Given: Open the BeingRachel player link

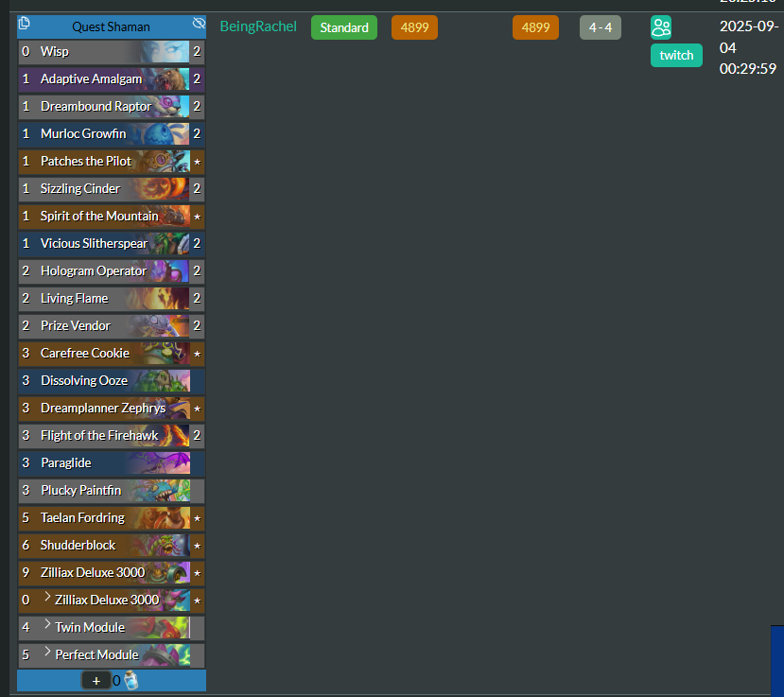Looking at the screenshot, I should coord(258,26).
